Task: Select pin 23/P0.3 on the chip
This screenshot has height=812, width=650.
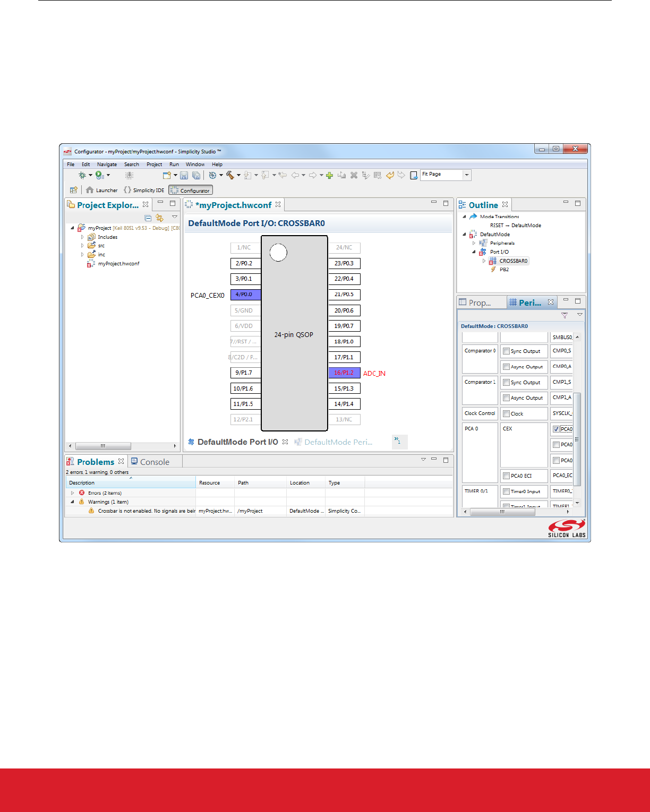Action: 344,263
